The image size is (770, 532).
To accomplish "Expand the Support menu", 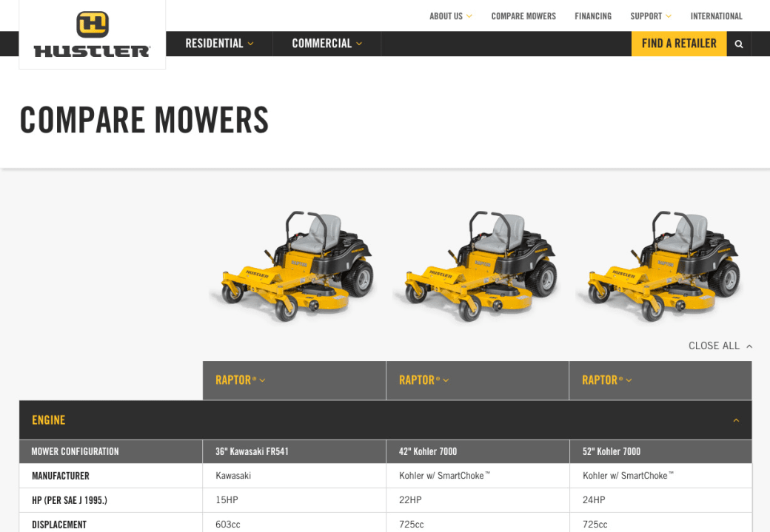I will click(651, 16).
